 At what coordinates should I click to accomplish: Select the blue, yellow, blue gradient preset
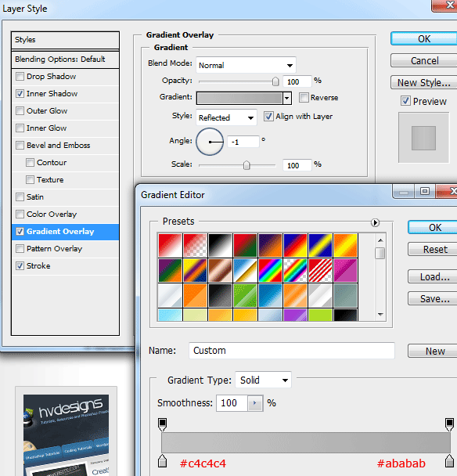coord(320,245)
